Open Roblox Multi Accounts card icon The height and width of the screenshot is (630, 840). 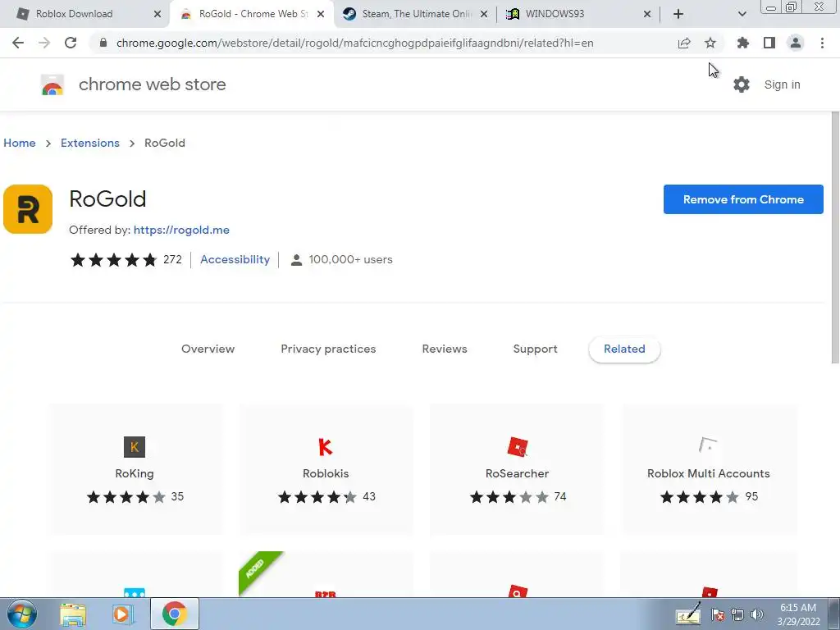[x=708, y=445]
